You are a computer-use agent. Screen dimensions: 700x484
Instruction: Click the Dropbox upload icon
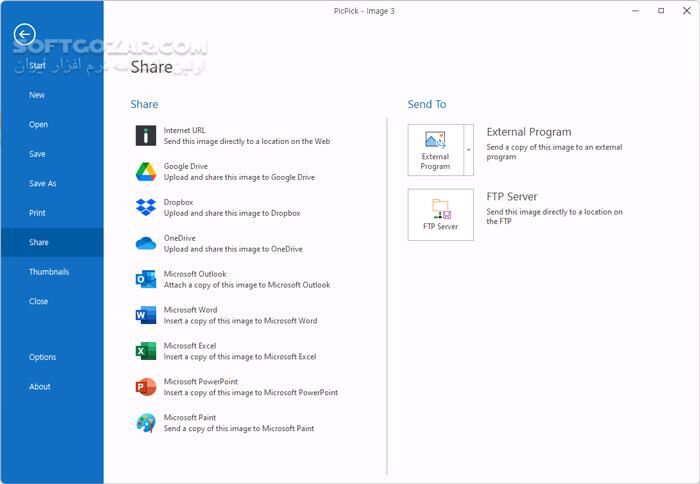tap(146, 208)
